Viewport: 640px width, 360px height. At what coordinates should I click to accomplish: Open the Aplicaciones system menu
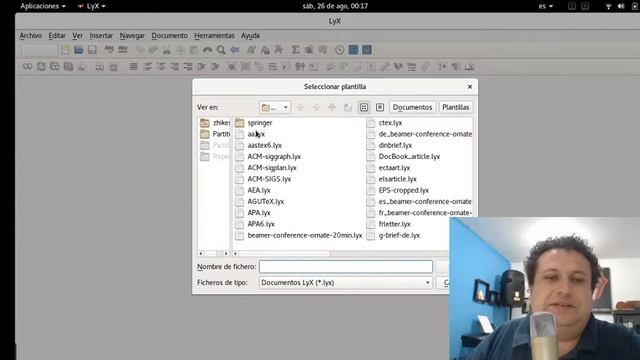(x=42, y=6)
